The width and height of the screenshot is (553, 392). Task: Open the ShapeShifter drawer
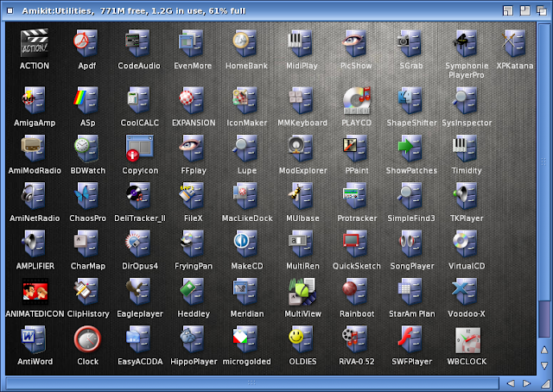(411, 100)
